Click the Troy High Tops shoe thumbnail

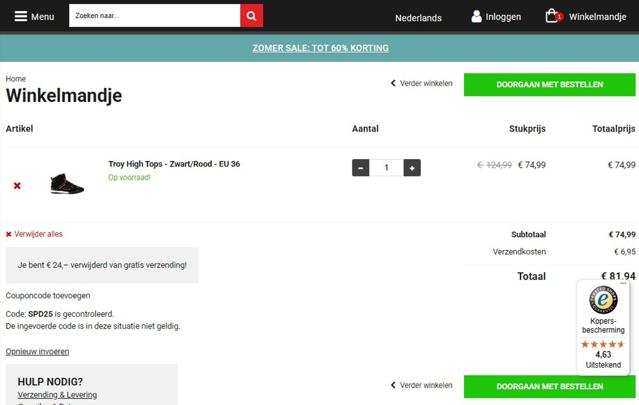point(67,184)
